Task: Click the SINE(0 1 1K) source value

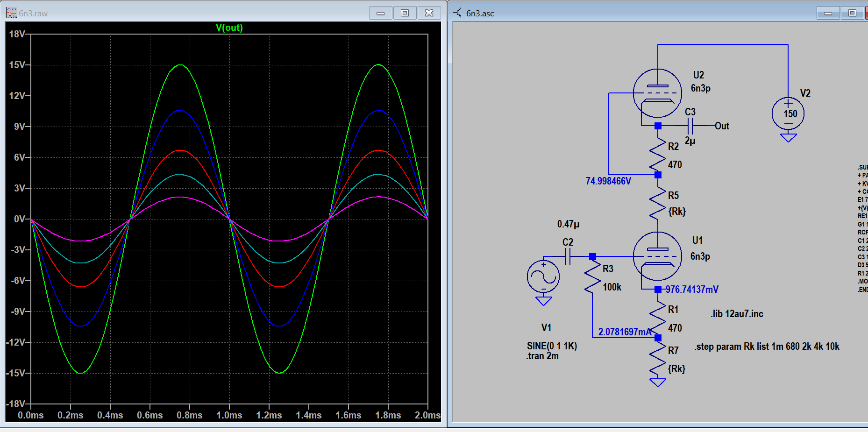Action: click(x=552, y=346)
